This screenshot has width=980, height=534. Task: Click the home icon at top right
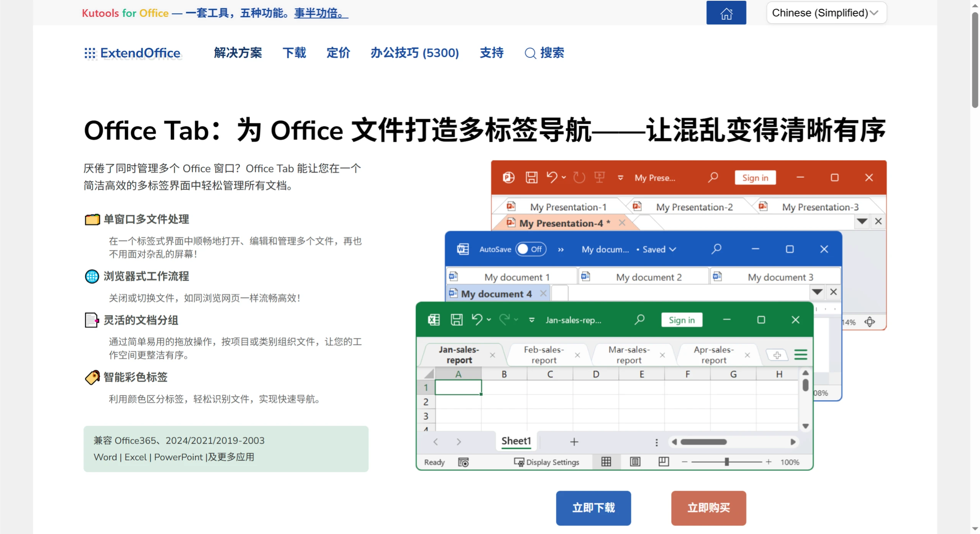click(726, 13)
